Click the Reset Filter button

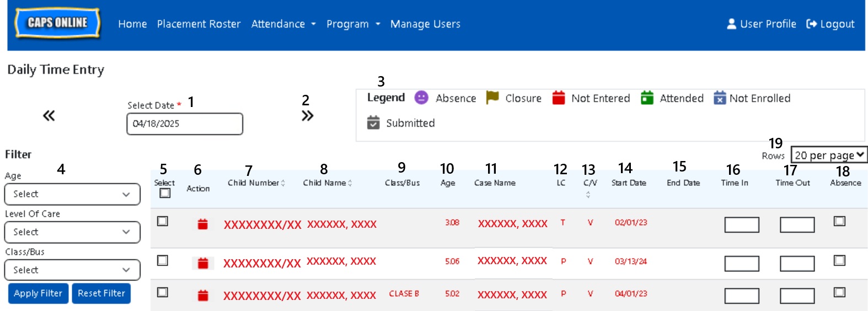pyautogui.click(x=101, y=293)
